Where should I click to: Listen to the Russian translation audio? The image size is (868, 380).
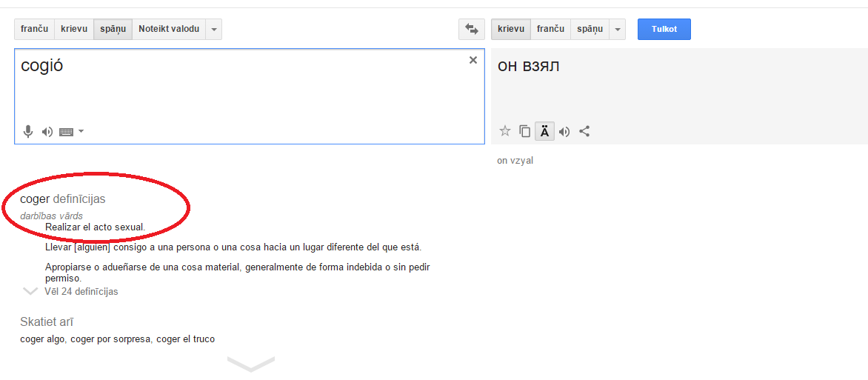tap(564, 132)
